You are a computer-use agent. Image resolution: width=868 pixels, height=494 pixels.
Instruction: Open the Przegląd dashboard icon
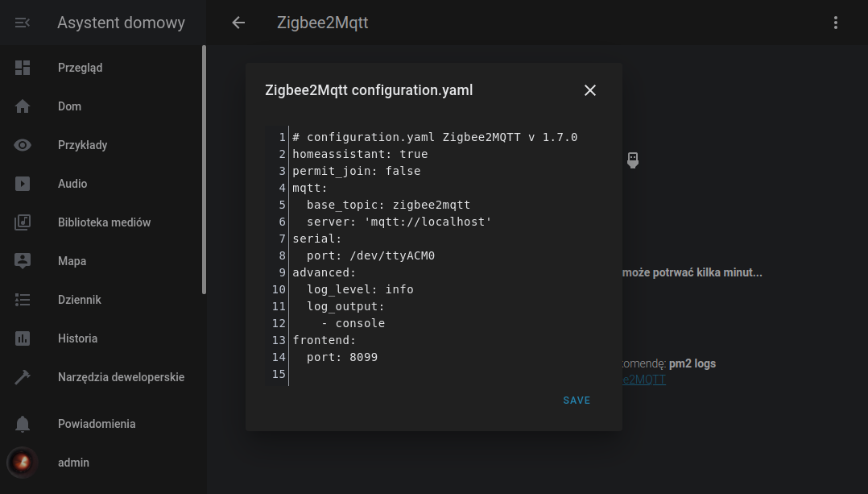tap(23, 68)
